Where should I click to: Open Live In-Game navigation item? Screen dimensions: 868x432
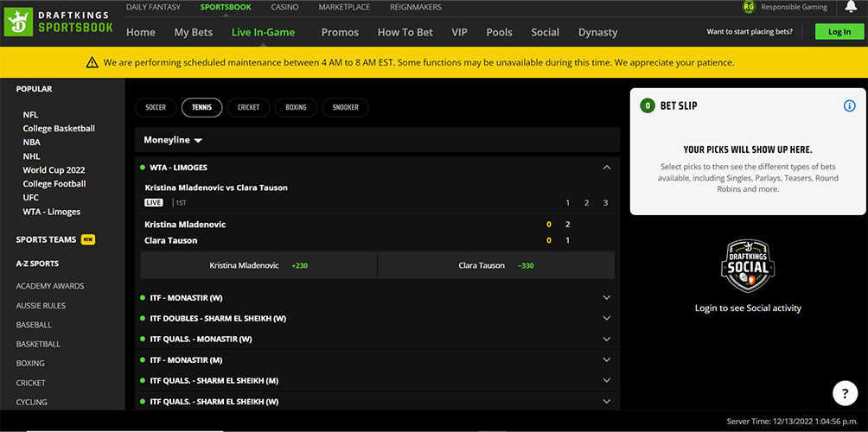pos(263,32)
